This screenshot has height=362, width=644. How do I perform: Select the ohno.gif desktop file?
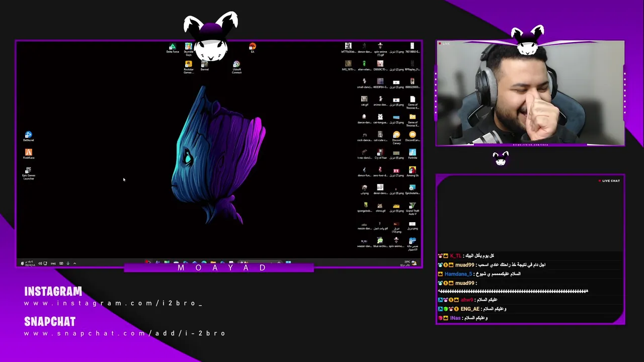380,207
